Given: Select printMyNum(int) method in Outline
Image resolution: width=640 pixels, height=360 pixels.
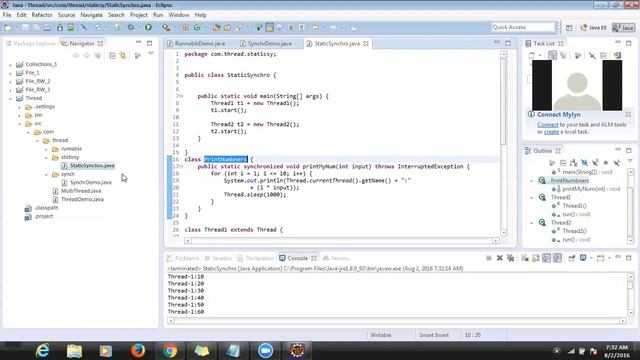Looking at the screenshot, I should tap(586, 189).
